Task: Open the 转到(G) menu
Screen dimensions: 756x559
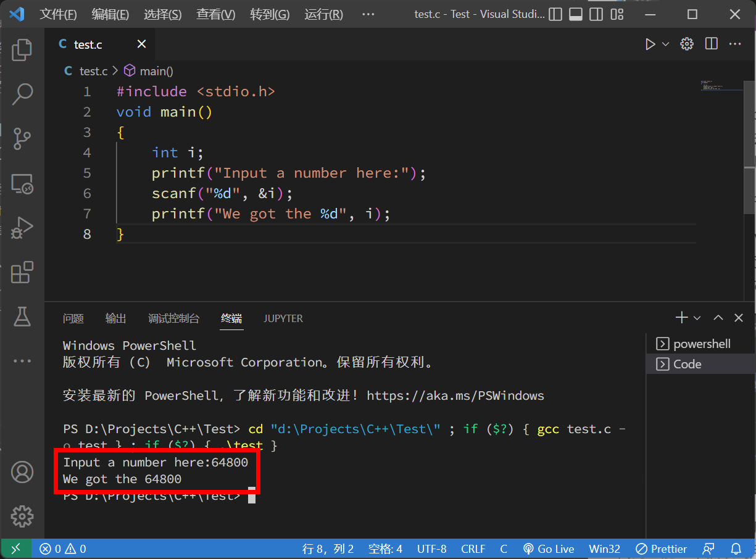Action: (x=270, y=14)
